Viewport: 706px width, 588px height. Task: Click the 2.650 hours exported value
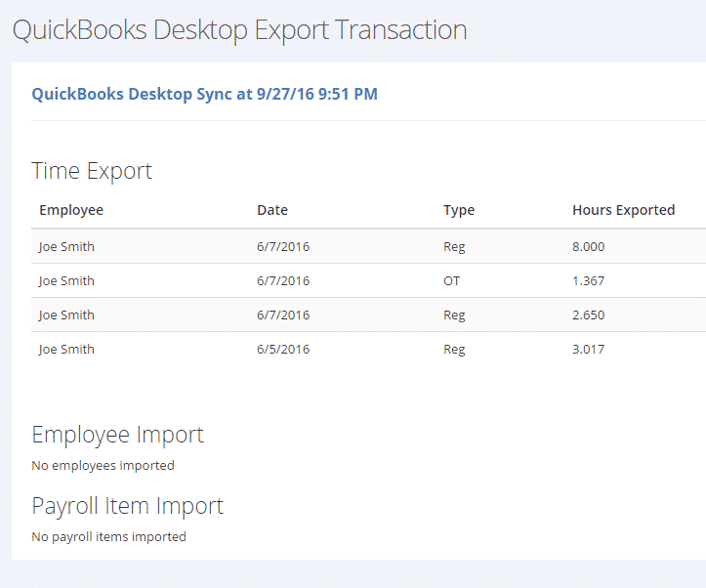click(589, 315)
